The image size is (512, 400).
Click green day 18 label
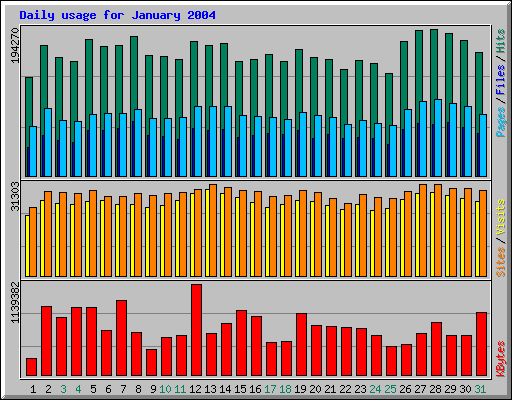pyautogui.click(x=285, y=389)
